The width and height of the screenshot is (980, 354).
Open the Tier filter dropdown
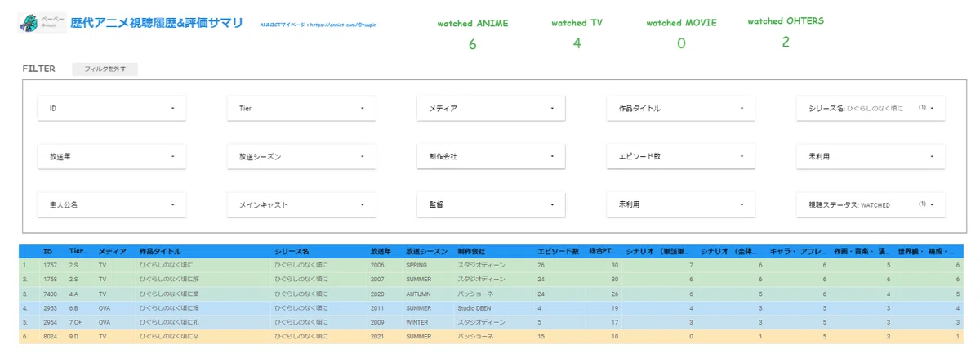(x=301, y=108)
